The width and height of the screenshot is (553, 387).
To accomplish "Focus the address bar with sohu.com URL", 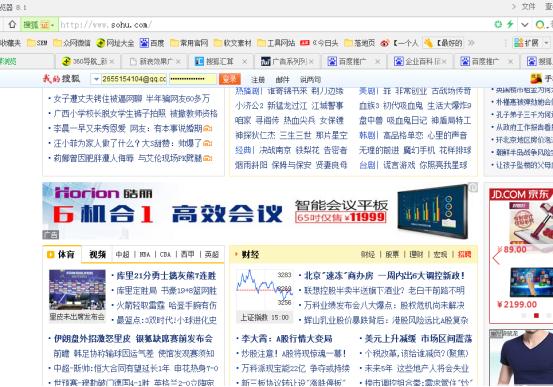I will pos(275,25).
